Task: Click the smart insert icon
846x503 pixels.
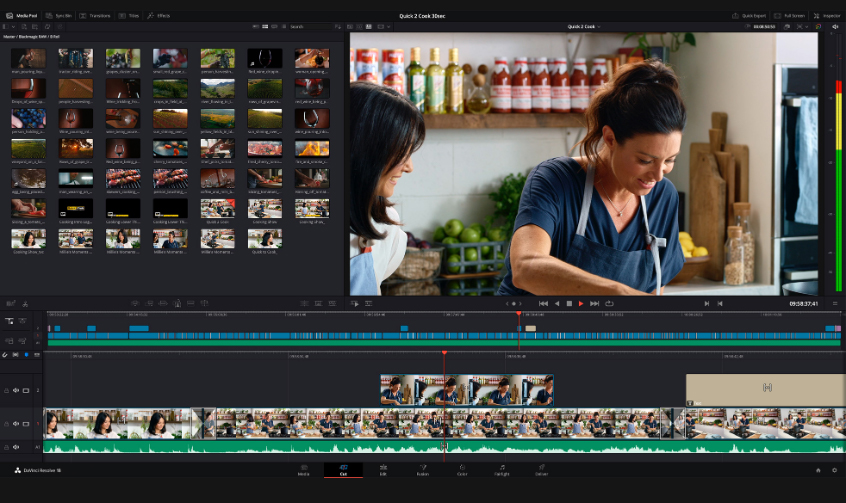Action: (x=135, y=304)
